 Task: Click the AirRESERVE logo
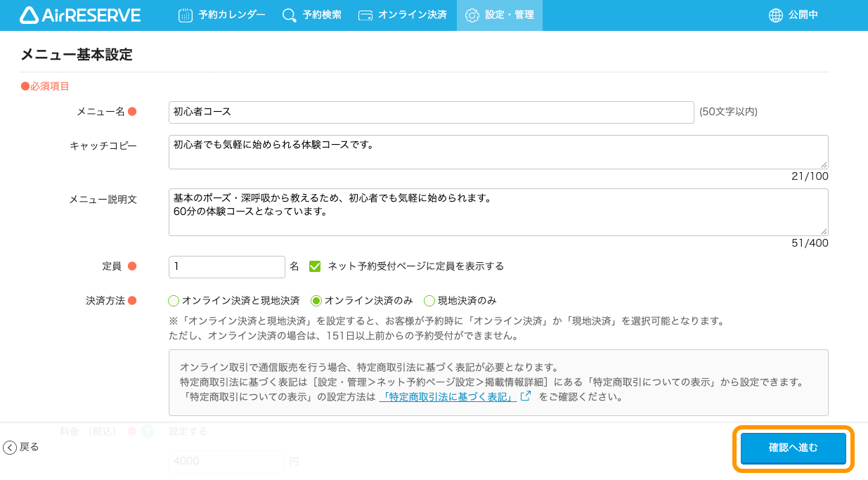point(80,15)
